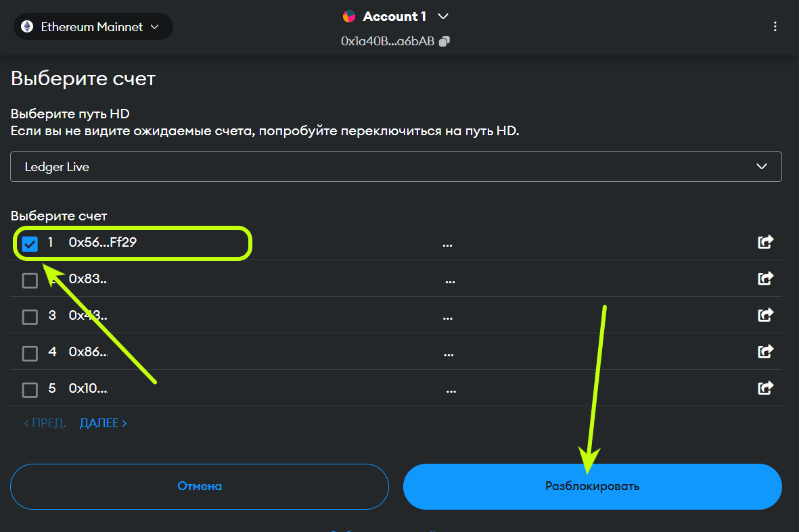This screenshot has width=799, height=532.
Task: Click the address 0x1a40B...a6bAB
Action: [388, 41]
